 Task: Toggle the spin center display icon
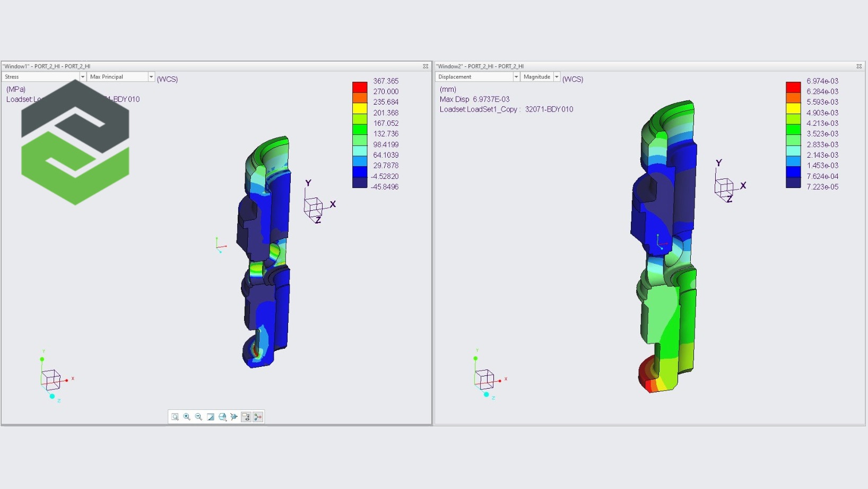[258, 417]
